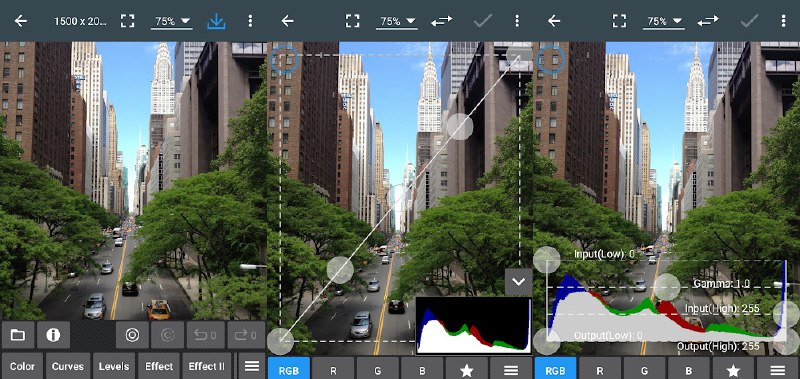Open star presets in the Levels panel

pos(733,371)
